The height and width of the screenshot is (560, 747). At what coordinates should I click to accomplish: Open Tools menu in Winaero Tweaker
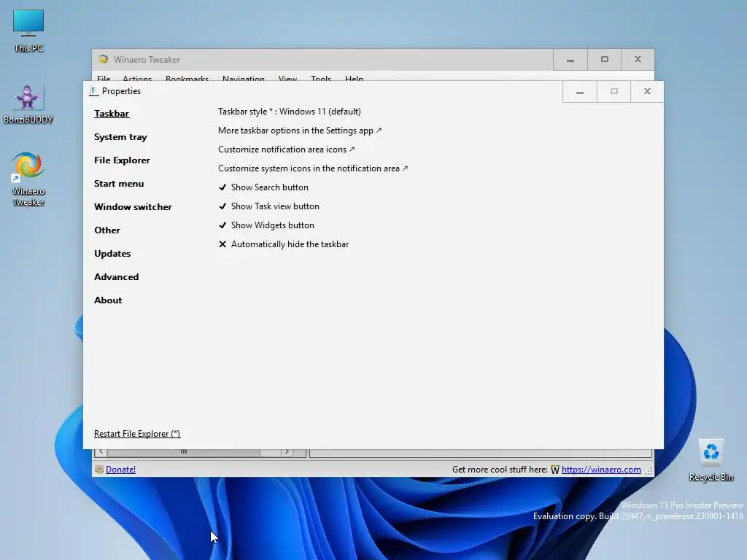321,77
